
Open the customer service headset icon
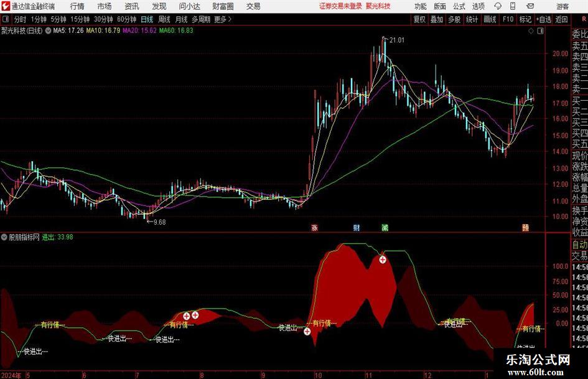tap(498, 6)
